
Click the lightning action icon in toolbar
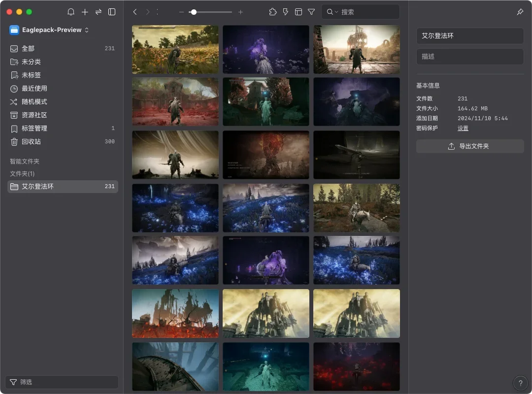coord(286,12)
